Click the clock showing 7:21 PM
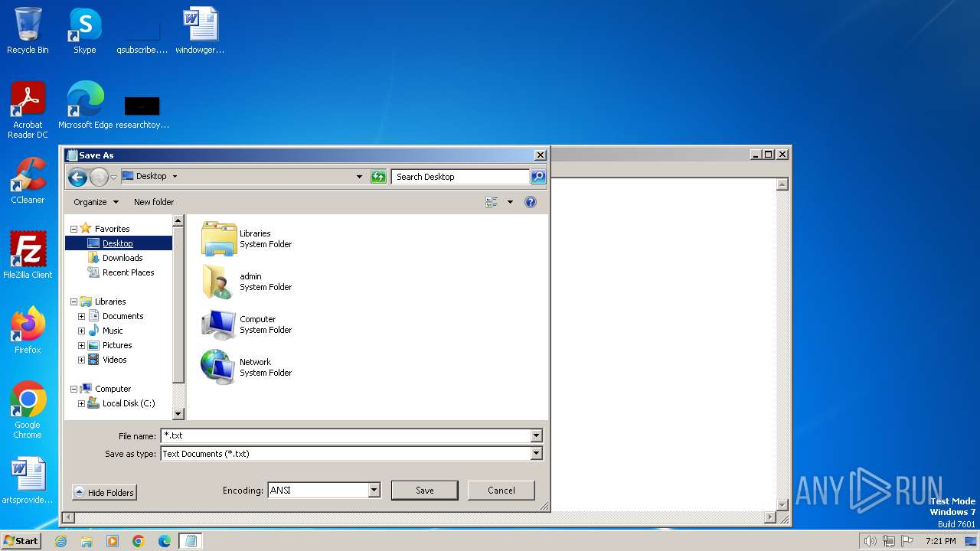980x551 pixels. pos(940,541)
